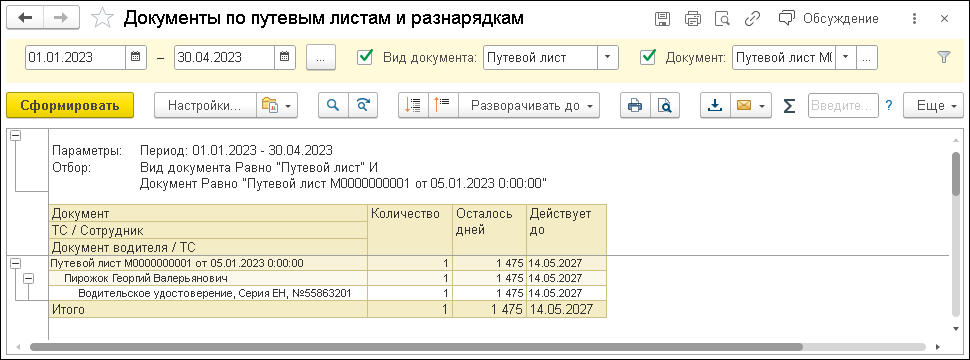Viewport: 970px width, 360px height.
Task: Click Сформировать to generate report
Action: pyautogui.click(x=70, y=106)
